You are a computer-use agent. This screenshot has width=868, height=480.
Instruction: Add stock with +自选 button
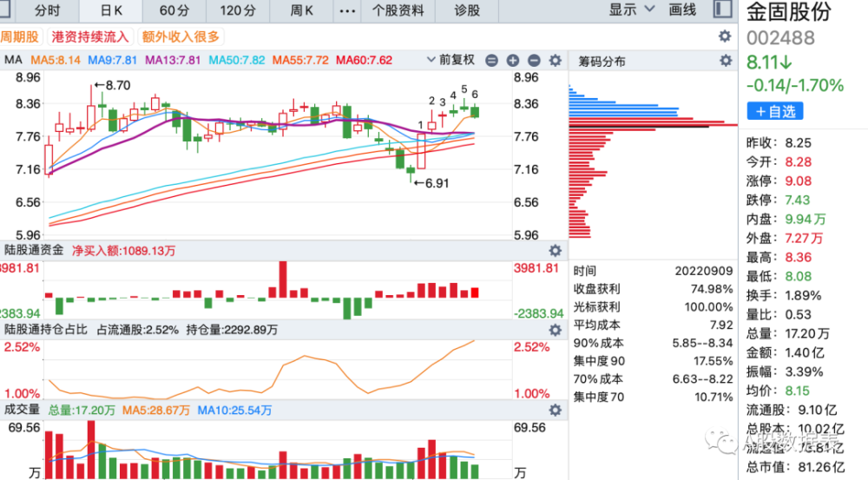pyautogui.click(x=775, y=111)
